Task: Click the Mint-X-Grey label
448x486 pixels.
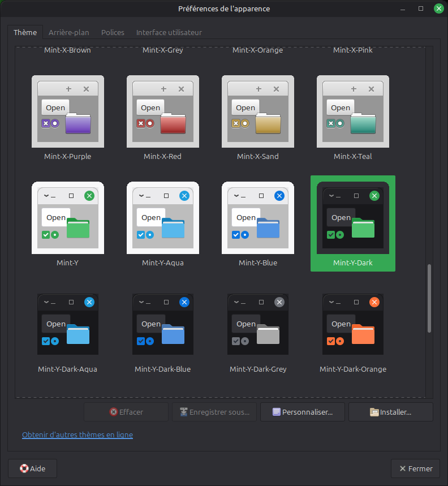Action: pyautogui.click(x=163, y=50)
